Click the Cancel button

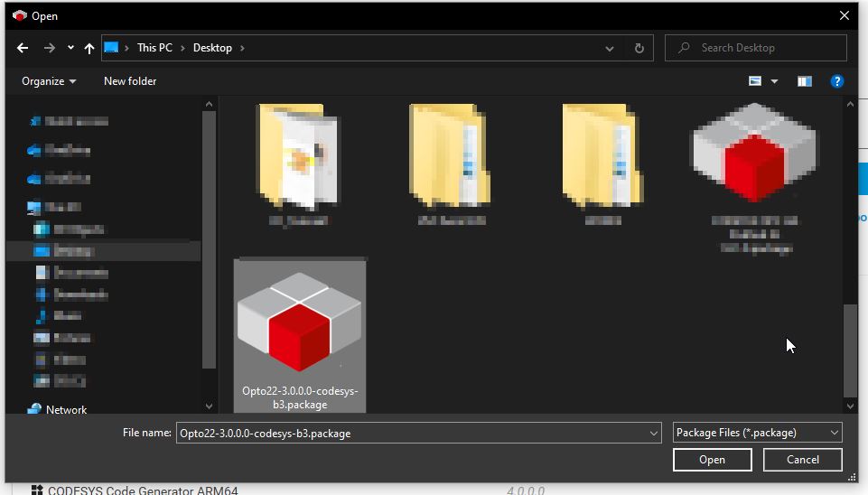pyautogui.click(x=803, y=460)
